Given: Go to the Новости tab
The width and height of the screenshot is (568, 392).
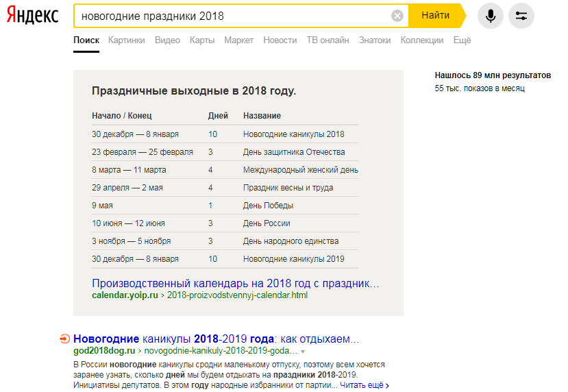Looking at the screenshot, I should [x=280, y=40].
